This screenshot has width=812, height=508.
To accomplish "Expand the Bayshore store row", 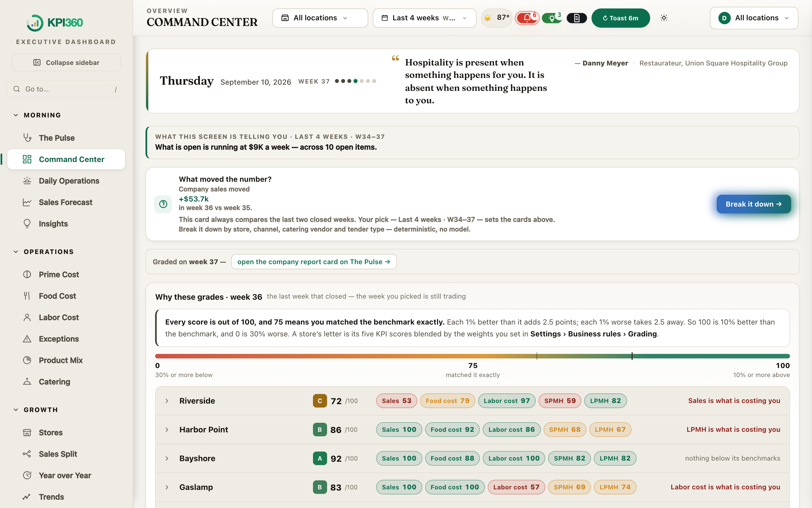I will 167,458.
